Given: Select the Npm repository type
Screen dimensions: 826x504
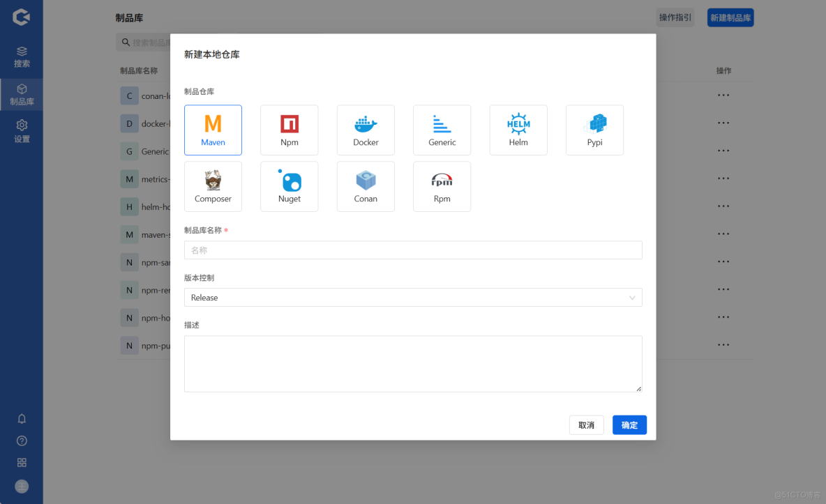Looking at the screenshot, I should point(289,130).
